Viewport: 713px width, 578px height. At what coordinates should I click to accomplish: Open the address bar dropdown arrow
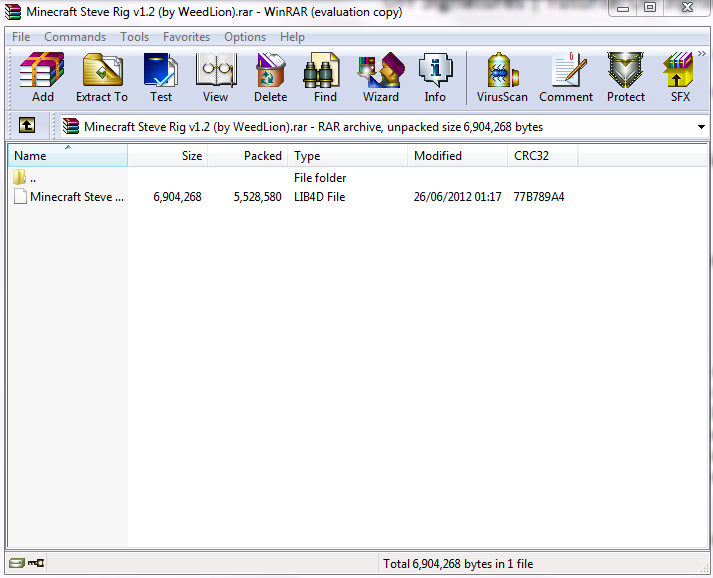pos(701,127)
